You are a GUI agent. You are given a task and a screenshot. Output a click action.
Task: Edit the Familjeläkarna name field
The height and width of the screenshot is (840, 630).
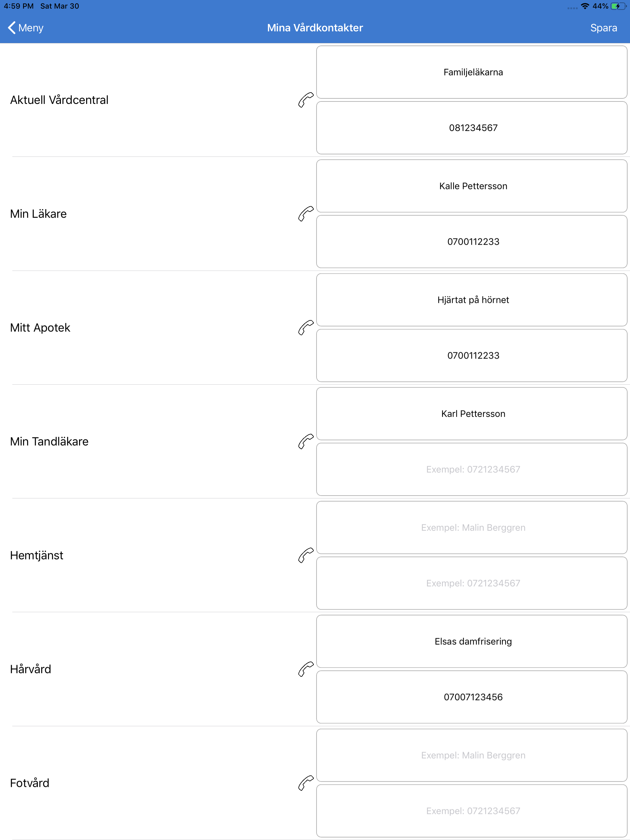point(472,72)
